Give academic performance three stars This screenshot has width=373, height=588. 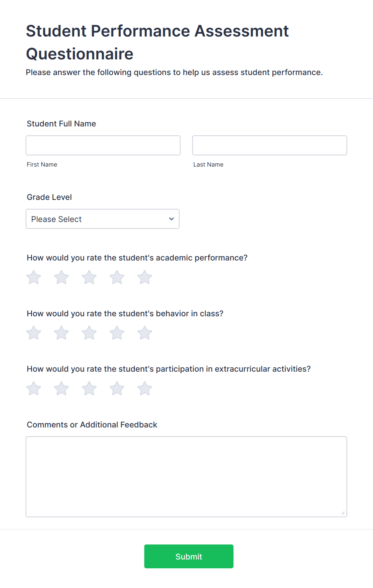[x=89, y=277]
